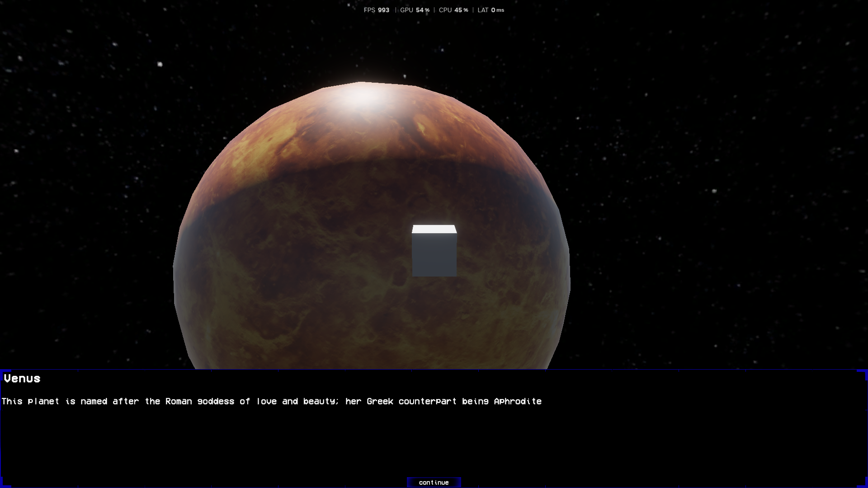The height and width of the screenshot is (488, 868).
Task: Click the continue button
Action: click(x=434, y=482)
